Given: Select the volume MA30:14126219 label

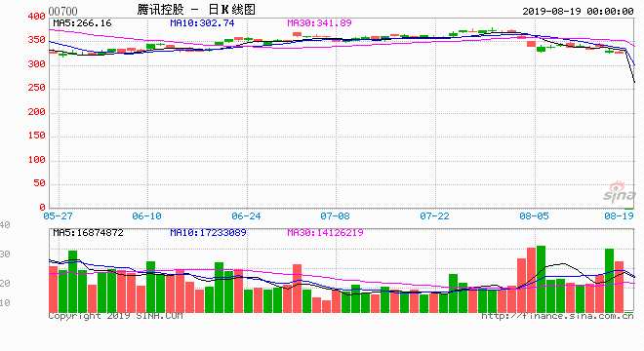Looking at the screenshot, I should pyautogui.click(x=325, y=233).
